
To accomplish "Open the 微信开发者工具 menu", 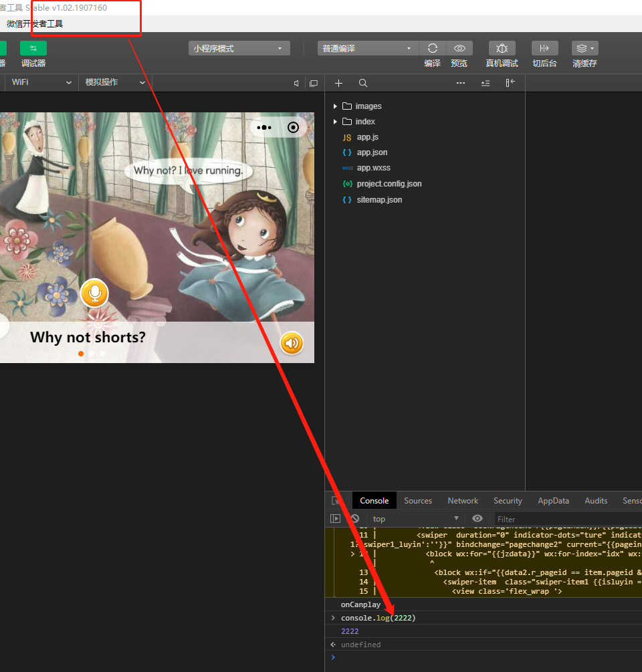I will click(x=35, y=24).
